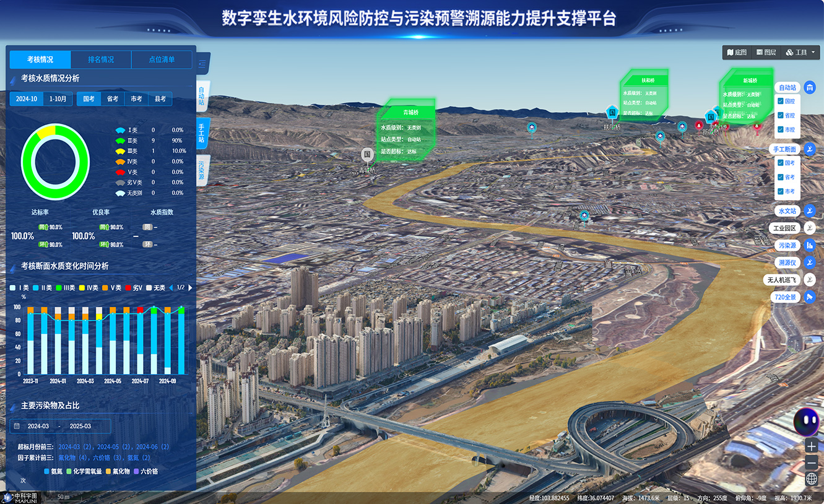This screenshot has width=824, height=504.
Task: Click the 无人机巡飞 drone icon
Action: (810, 280)
